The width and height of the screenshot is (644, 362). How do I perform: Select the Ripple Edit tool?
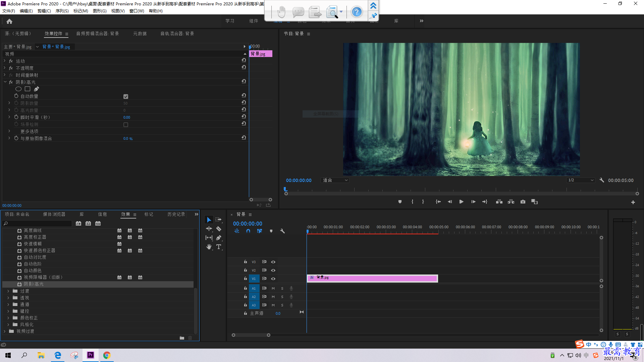coord(209,229)
